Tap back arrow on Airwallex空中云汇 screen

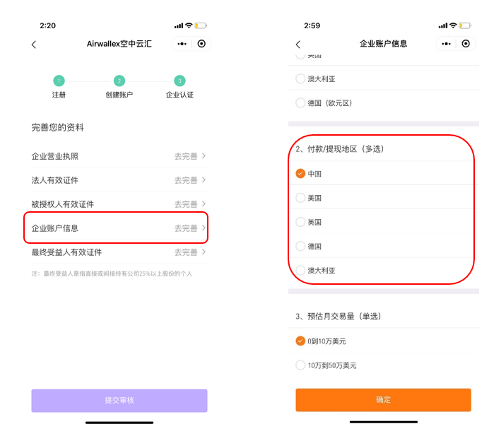click(34, 45)
